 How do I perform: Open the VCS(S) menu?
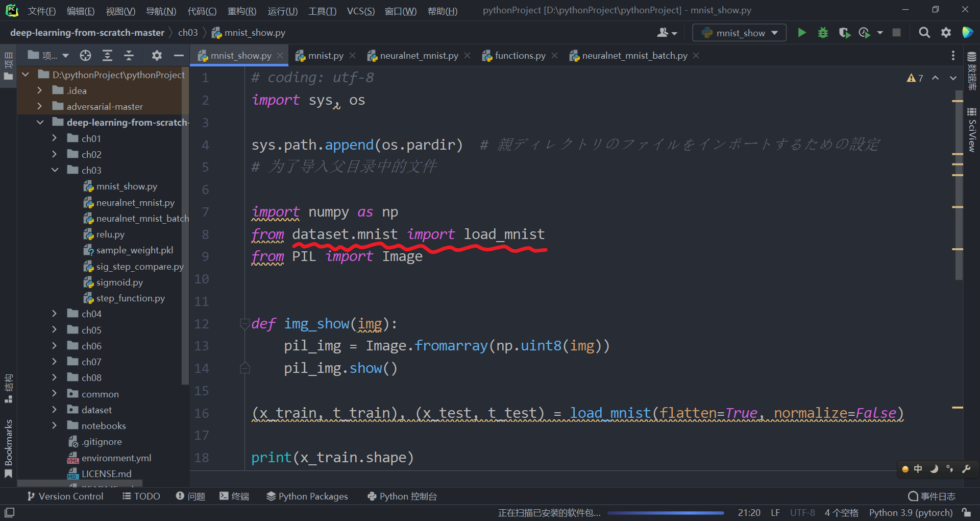coord(361,11)
